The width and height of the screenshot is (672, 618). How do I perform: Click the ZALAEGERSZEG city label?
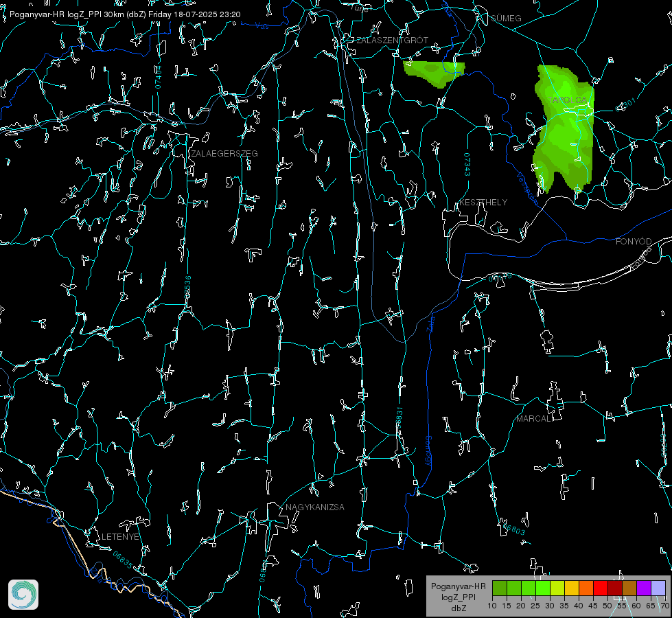point(224,153)
